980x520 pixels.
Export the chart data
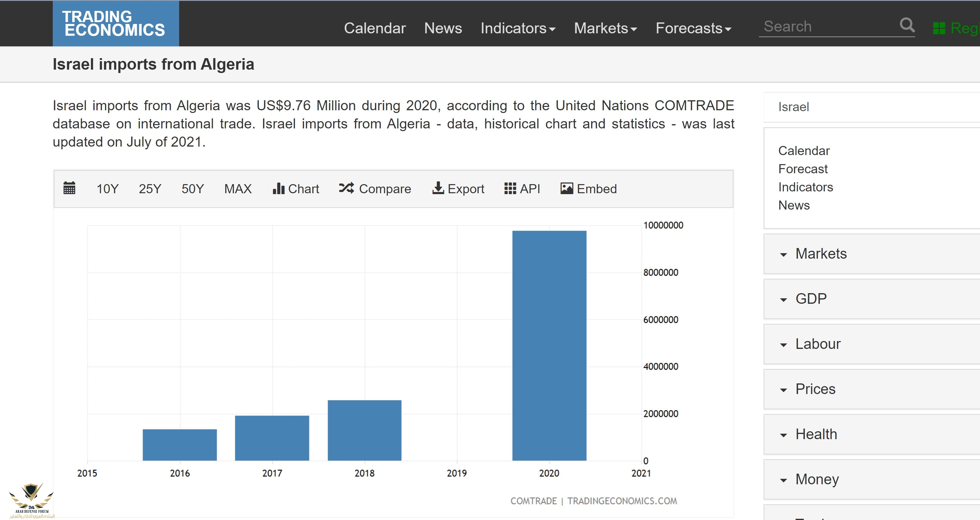pyautogui.click(x=458, y=189)
